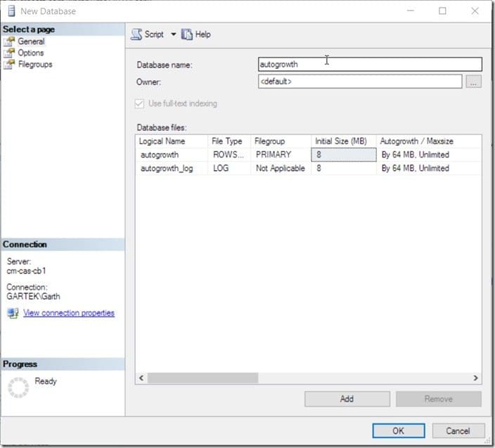This screenshot has width=495, height=448.
Task: Open the Filegroups page
Action: tap(35, 65)
